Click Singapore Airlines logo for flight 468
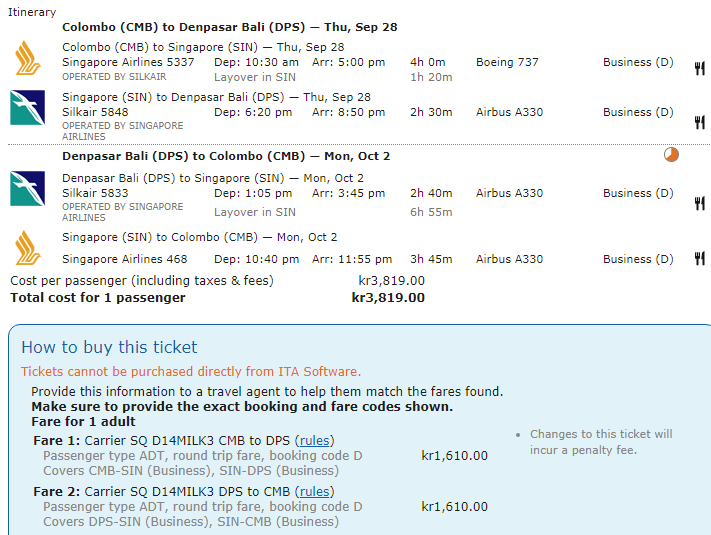The image size is (711, 535). click(x=28, y=248)
